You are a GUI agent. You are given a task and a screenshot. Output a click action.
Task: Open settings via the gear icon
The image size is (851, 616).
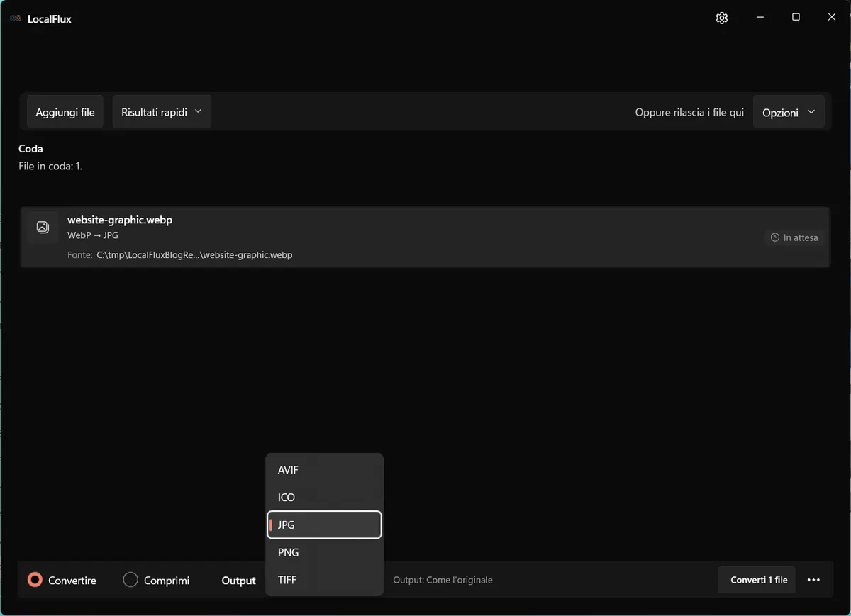click(x=722, y=18)
